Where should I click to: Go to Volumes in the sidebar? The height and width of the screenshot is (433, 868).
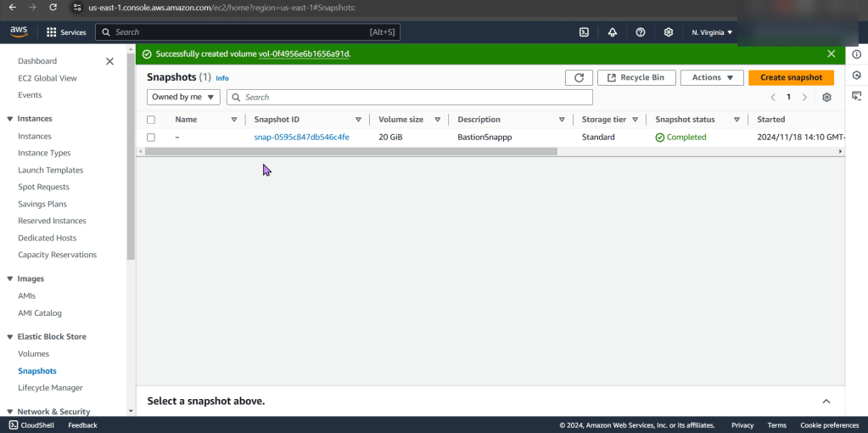tap(34, 354)
